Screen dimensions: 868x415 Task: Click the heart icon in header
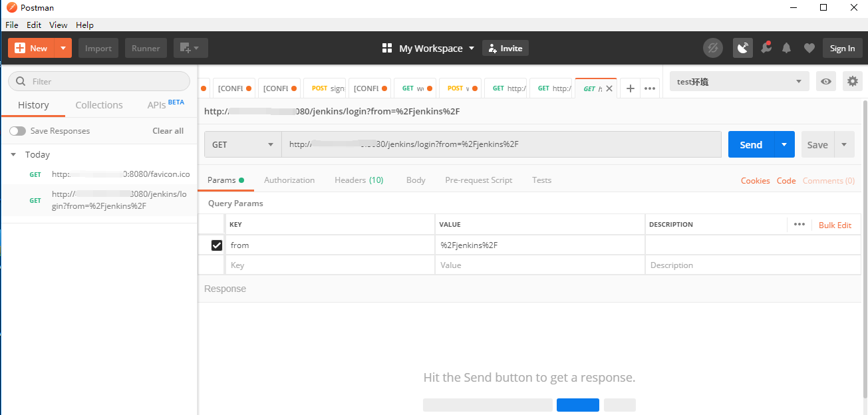809,48
